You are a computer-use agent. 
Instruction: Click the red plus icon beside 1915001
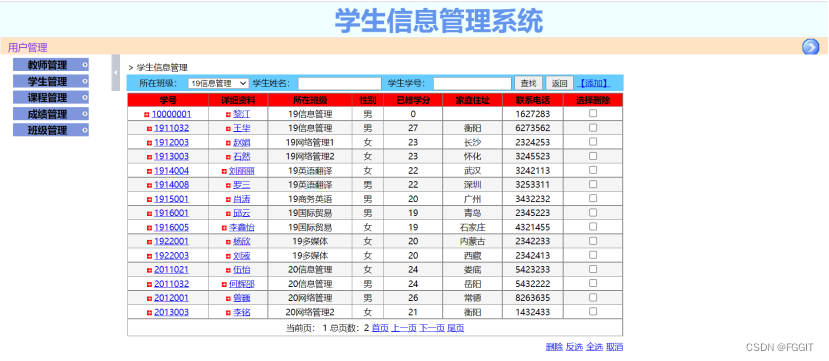click(x=149, y=200)
